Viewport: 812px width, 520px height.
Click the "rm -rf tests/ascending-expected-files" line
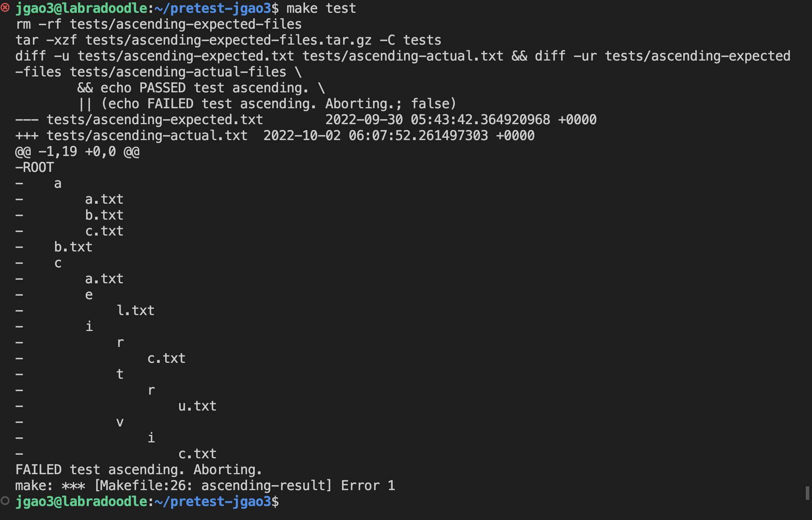[158, 24]
